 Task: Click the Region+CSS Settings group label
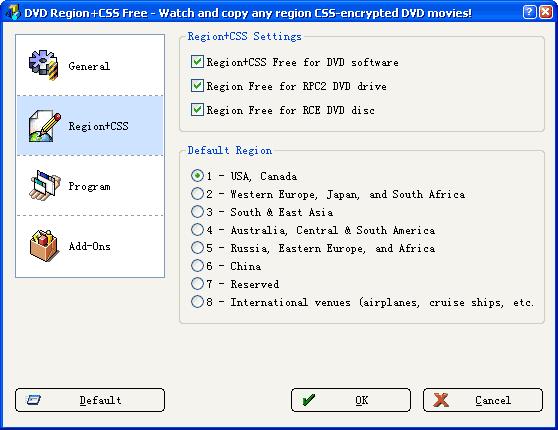click(244, 36)
